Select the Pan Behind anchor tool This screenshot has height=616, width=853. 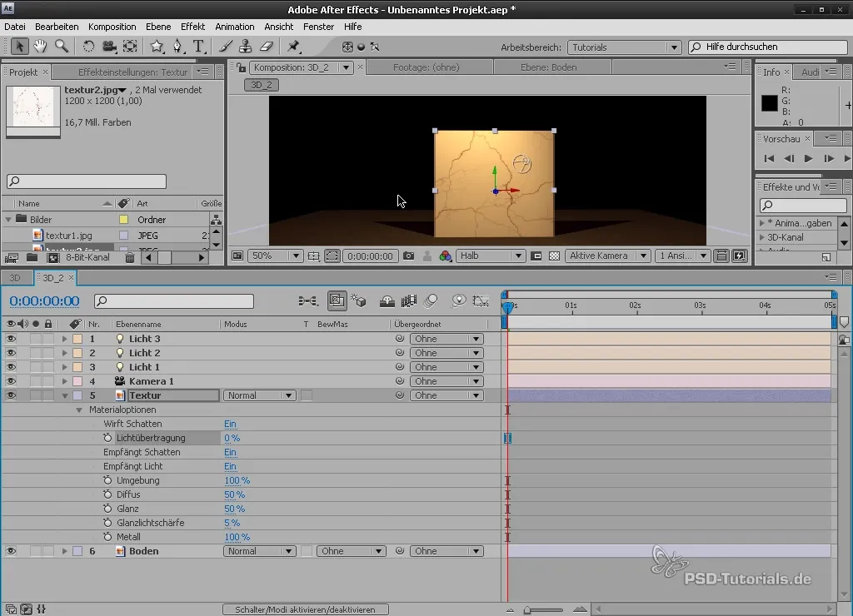pyautogui.click(x=130, y=47)
